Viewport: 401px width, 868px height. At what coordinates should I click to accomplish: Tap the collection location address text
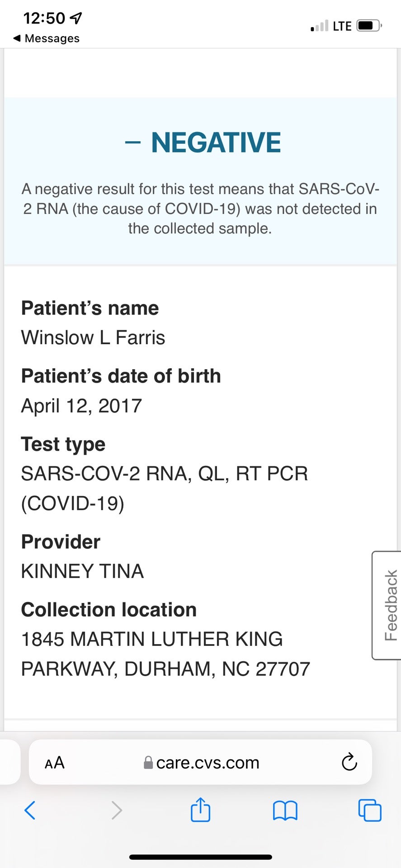coord(165,654)
